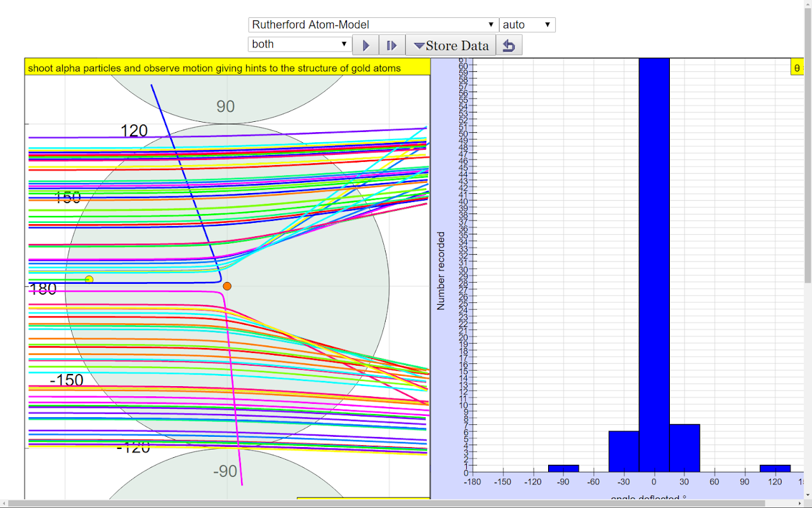
Task: Click the yellow alpha particle dot
Action: [x=89, y=279]
